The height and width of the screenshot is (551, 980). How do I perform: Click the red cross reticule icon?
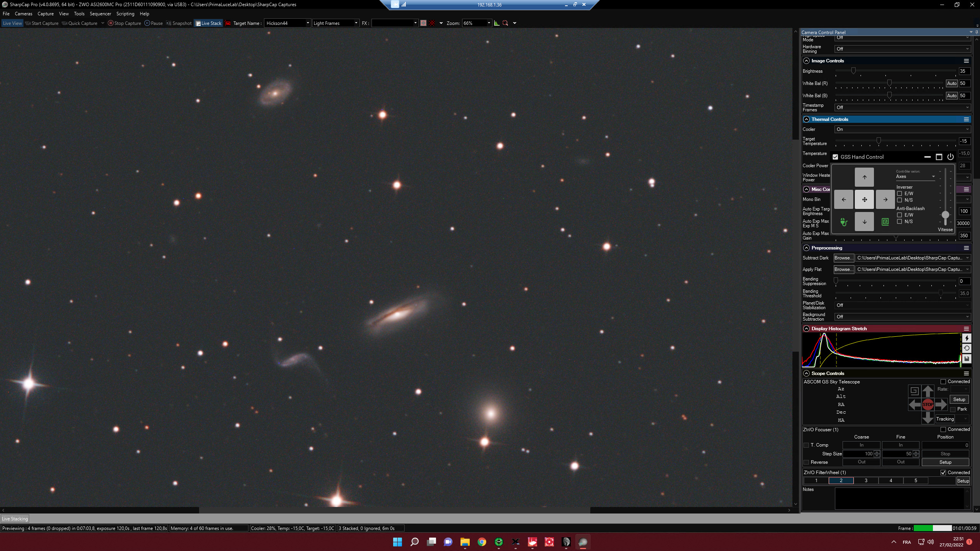point(432,23)
